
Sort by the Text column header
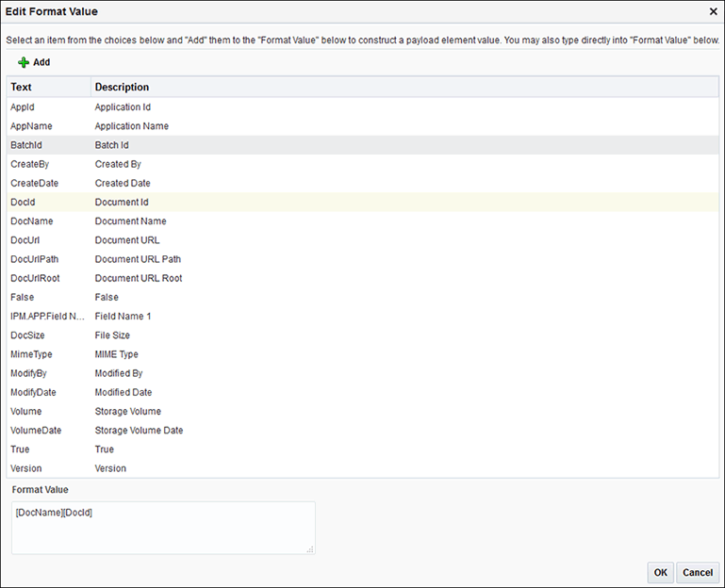pyautogui.click(x=48, y=87)
